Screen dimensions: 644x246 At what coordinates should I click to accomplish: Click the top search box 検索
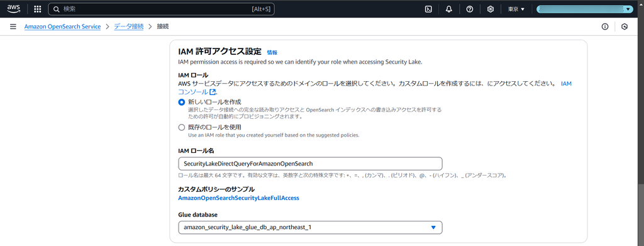tap(161, 9)
